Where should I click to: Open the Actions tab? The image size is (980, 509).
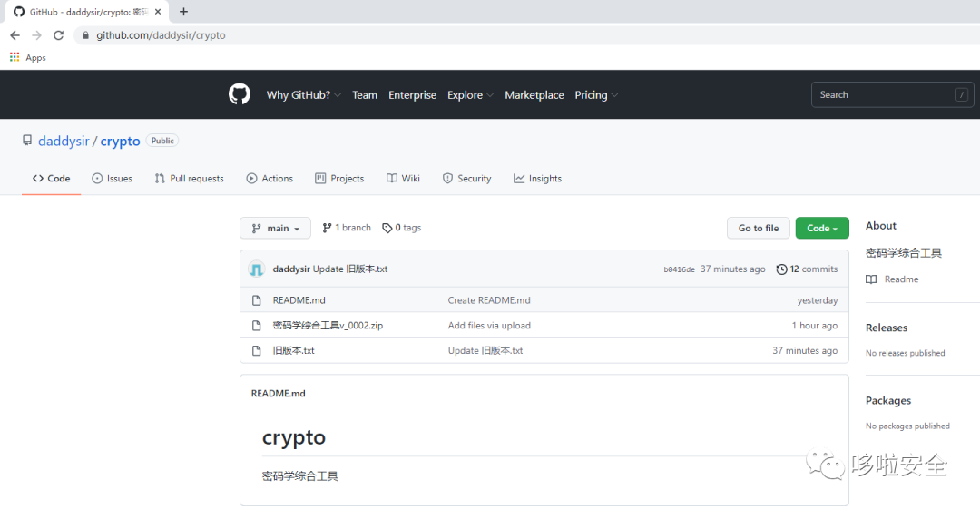(270, 178)
